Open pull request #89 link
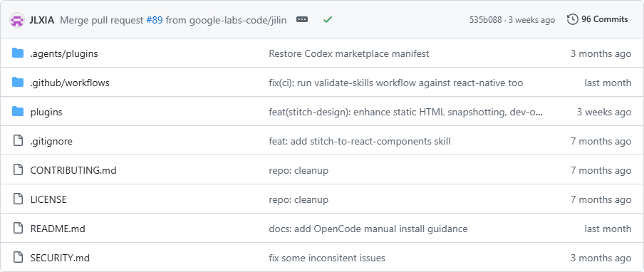Viewport: 644px width, 272px height. tap(155, 20)
